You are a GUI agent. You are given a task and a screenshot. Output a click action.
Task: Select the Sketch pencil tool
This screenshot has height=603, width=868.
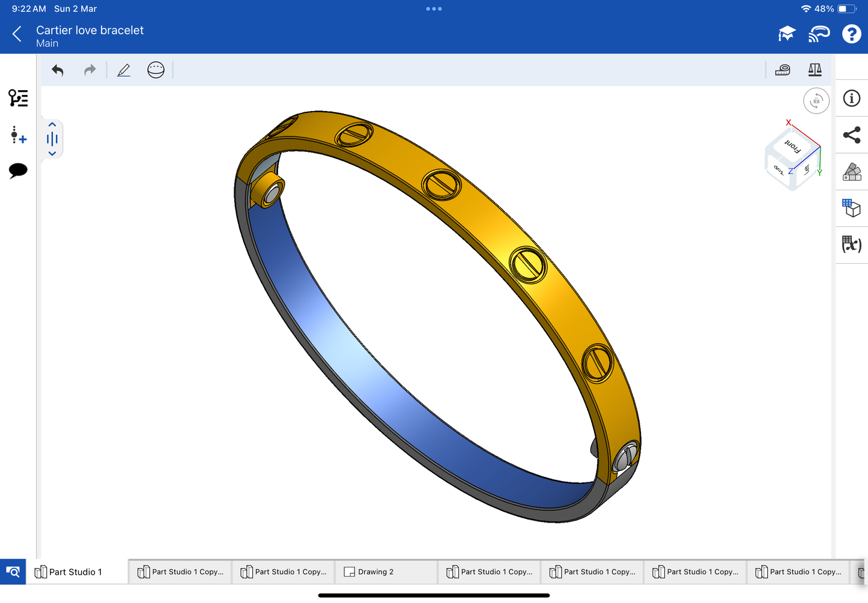(124, 70)
